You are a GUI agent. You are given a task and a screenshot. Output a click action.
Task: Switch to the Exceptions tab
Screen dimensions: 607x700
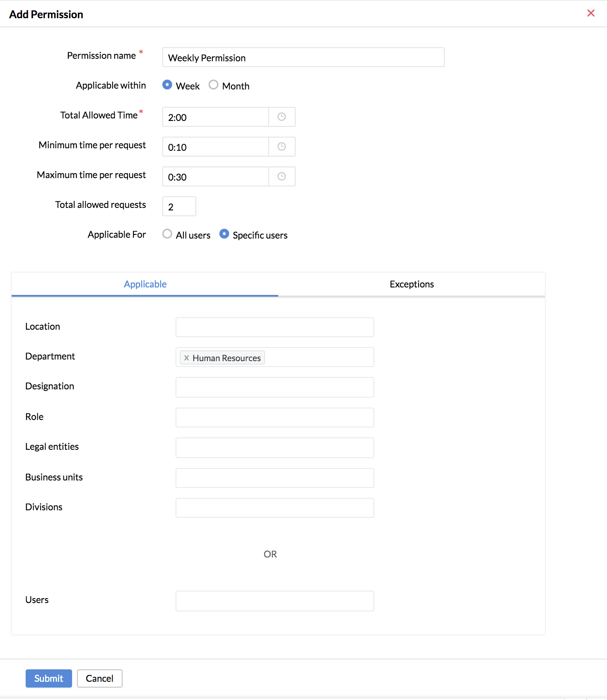coord(412,284)
